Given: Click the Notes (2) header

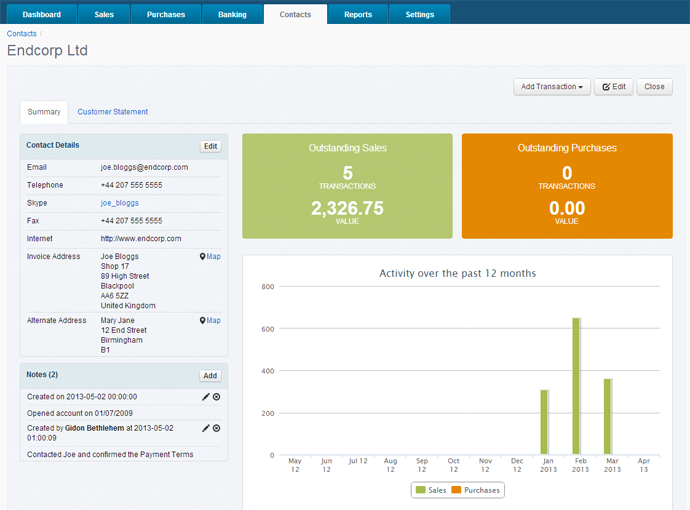Looking at the screenshot, I should click(42, 374).
